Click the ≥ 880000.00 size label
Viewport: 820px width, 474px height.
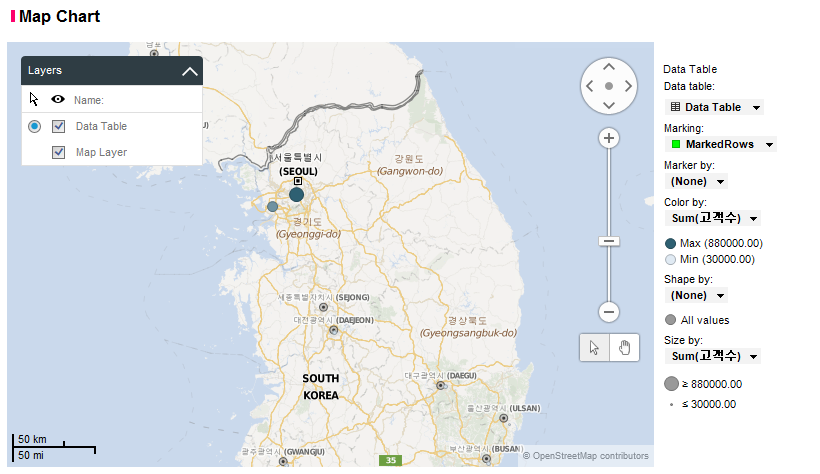[712, 384]
